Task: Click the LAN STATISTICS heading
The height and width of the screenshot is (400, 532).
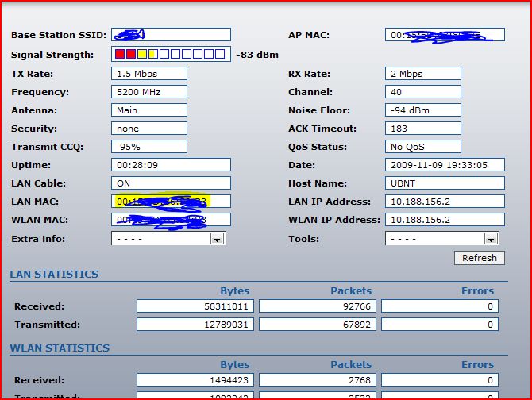Action: click(54, 275)
